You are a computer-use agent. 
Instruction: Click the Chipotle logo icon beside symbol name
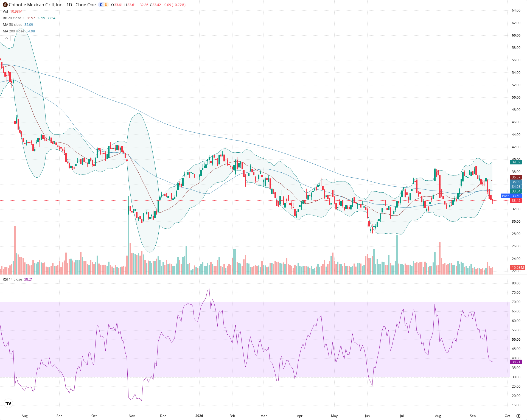[5, 5]
